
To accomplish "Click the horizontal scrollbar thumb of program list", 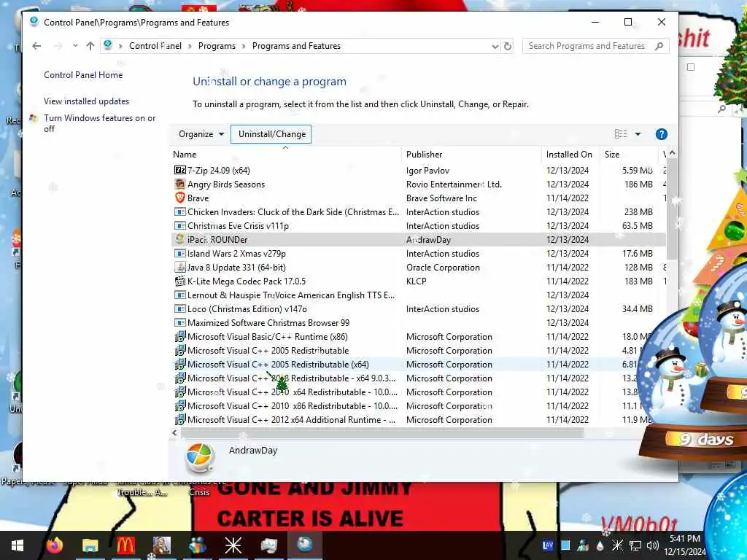I will 382,433.
